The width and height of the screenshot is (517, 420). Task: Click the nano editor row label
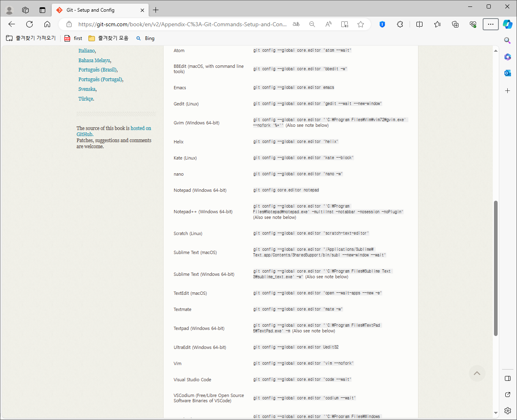tap(179, 174)
